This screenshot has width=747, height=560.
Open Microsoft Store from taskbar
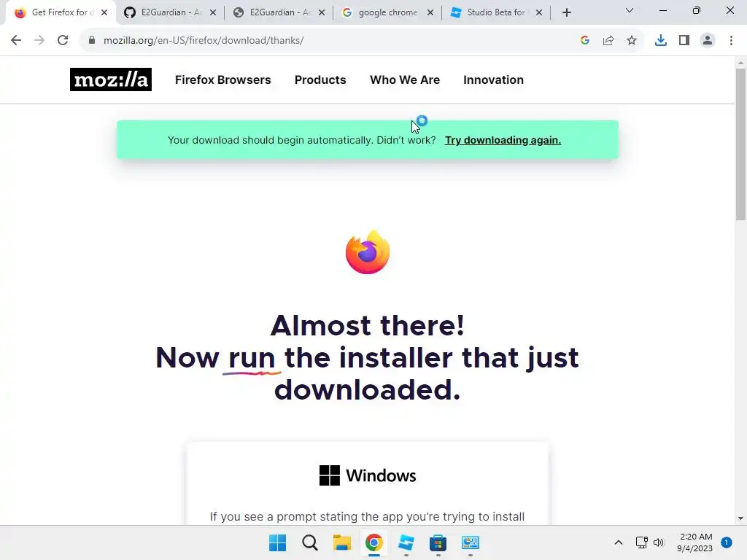click(x=438, y=542)
